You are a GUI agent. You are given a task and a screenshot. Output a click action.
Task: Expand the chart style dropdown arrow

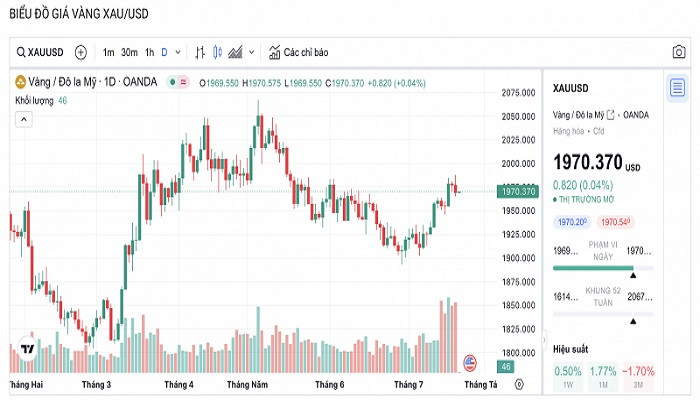[251, 52]
